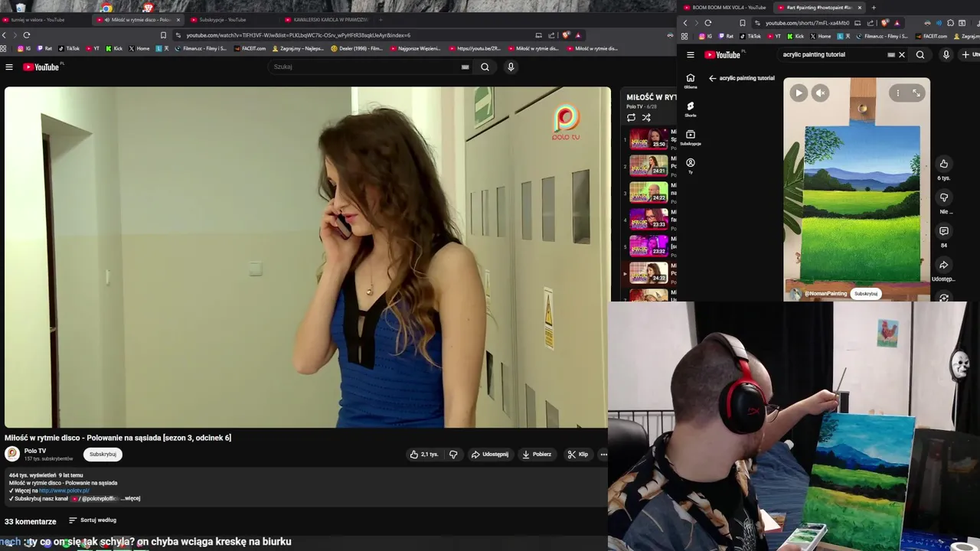Go to Główna home in the right sidebar
Viewport: 980px width, 551px height.
click(x=691, y=81)
